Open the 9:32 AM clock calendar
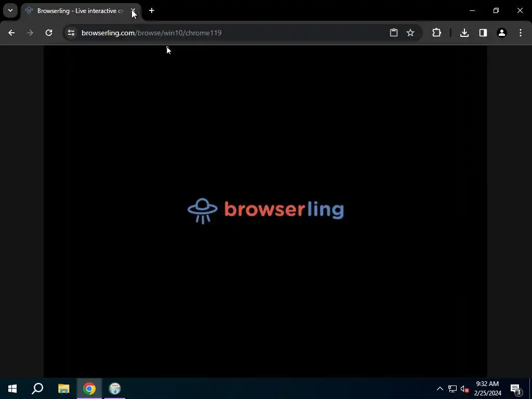The image size is (532, 399). pos(487,389)
